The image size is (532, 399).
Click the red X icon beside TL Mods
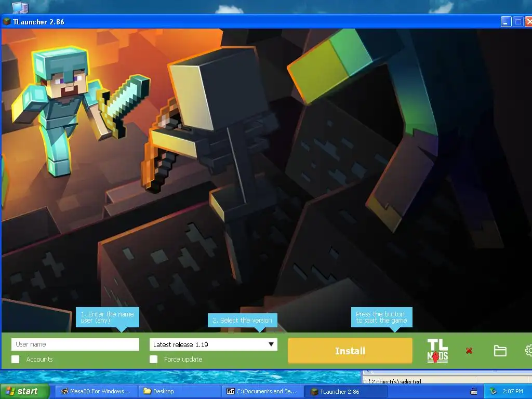(469, 351)
